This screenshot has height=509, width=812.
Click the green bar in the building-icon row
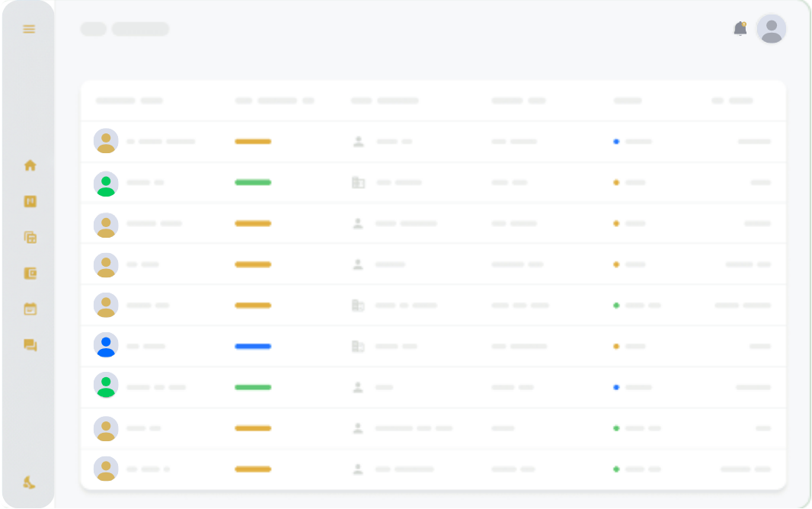tap(253, 182)
